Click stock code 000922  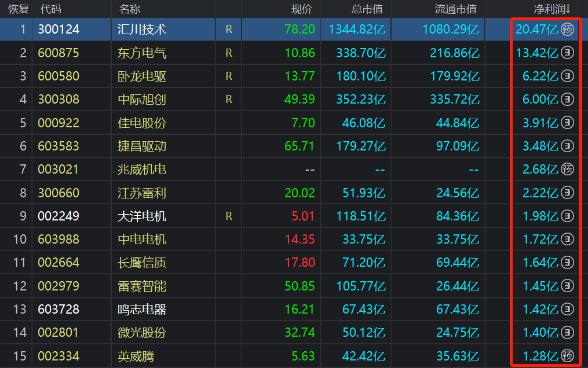pyautogui.click(x=59, y=123)
